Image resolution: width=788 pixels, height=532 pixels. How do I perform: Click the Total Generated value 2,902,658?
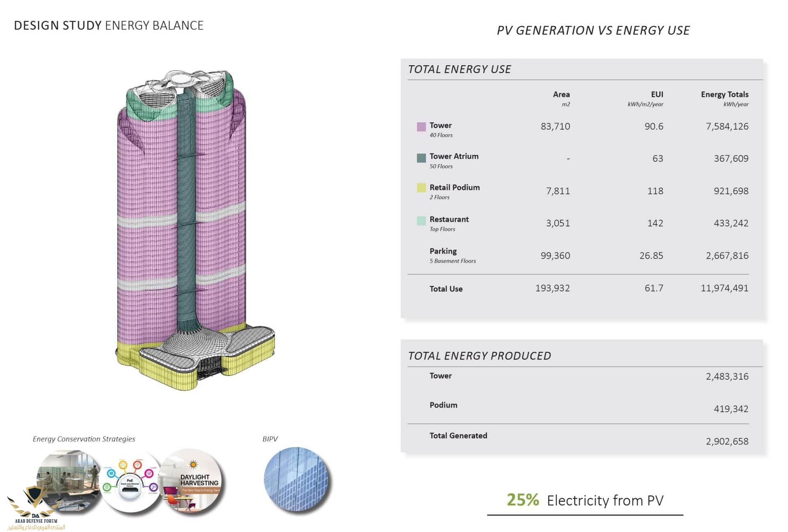pyautogui.click(x=727, y=441)
